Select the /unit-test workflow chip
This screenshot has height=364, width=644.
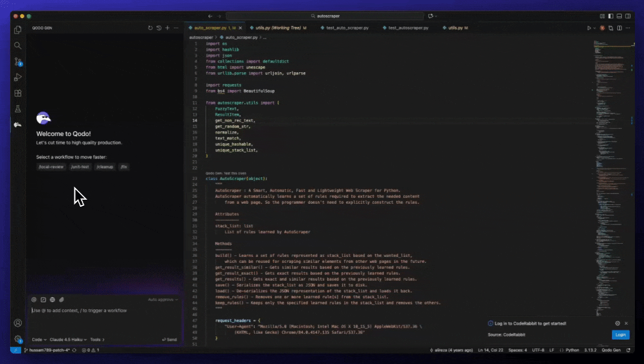pos(80,166)
